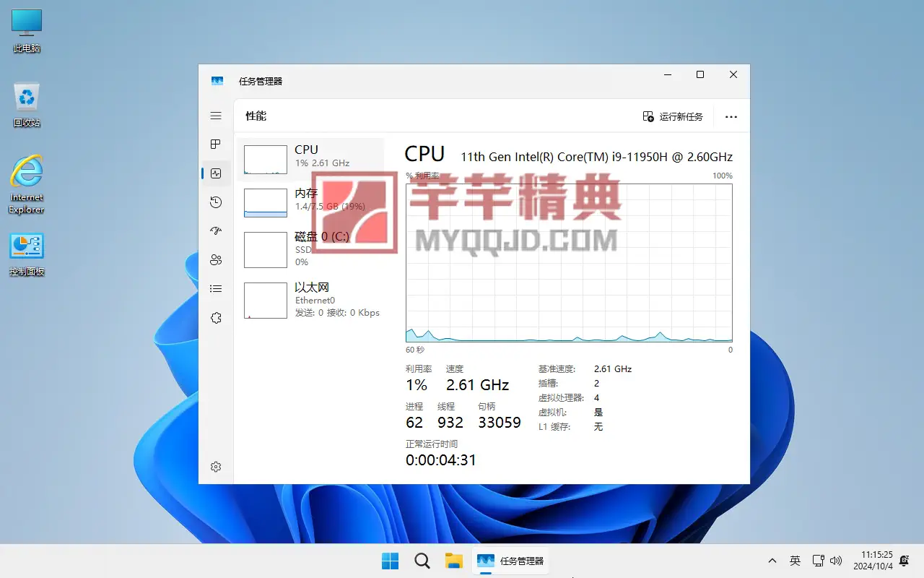Expand the hamburger navigation menu

pos(216,116)
